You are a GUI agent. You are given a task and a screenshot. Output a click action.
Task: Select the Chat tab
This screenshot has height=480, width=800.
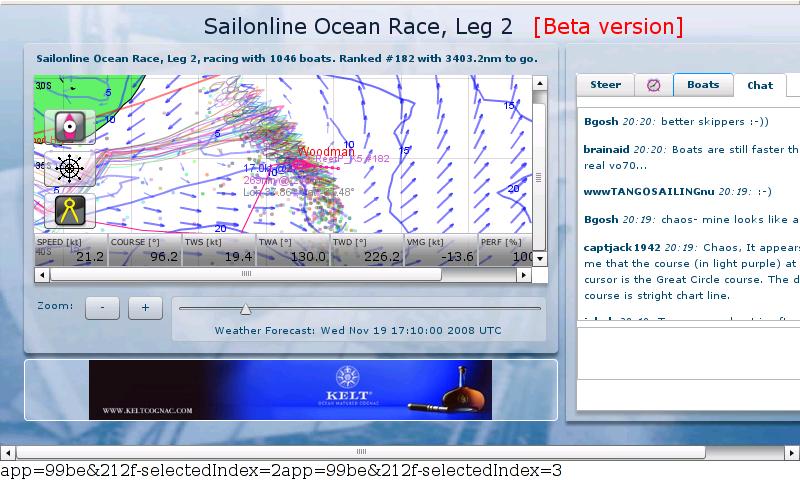760,86
